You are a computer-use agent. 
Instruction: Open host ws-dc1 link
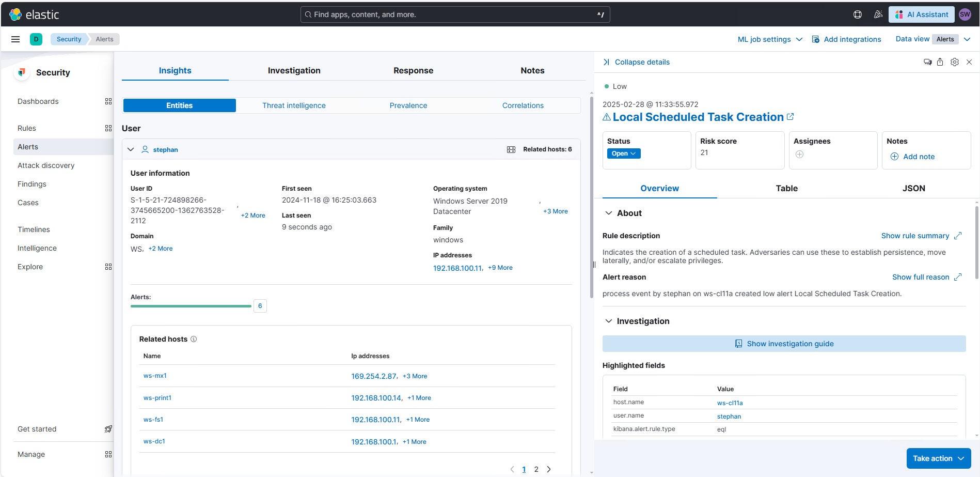click(x=154, y=441)
